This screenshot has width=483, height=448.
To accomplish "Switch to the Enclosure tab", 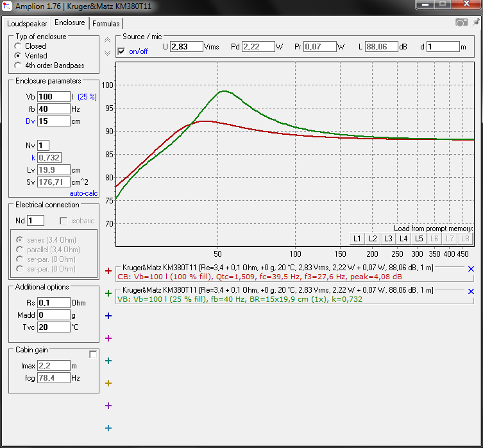I will (x=70, y=23).
